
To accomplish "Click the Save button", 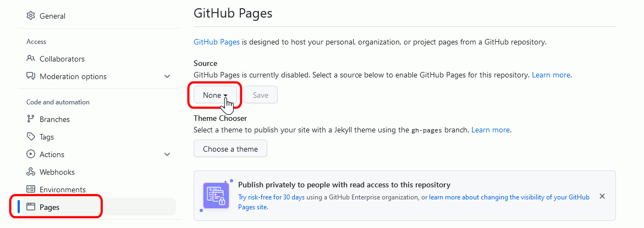I will (x=261, y=95).
